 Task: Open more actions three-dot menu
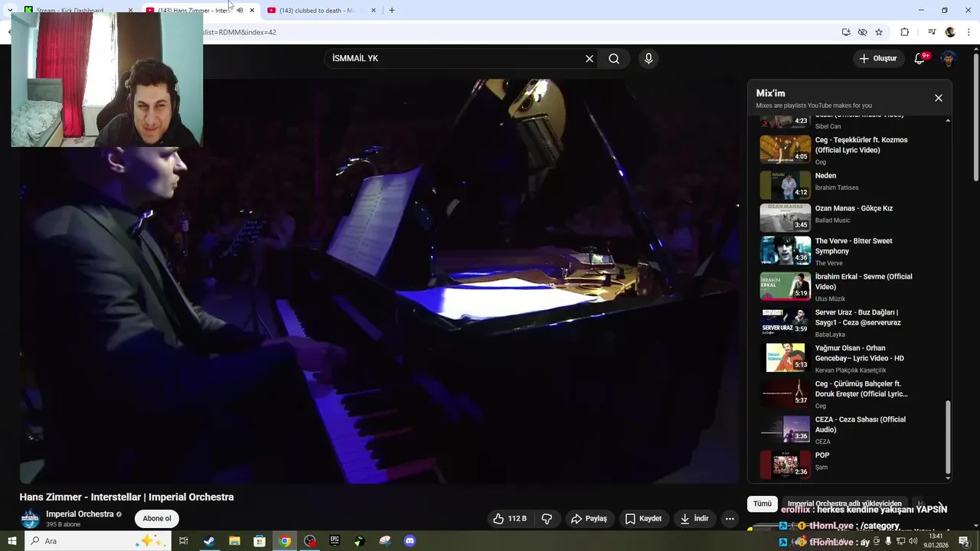730,519
